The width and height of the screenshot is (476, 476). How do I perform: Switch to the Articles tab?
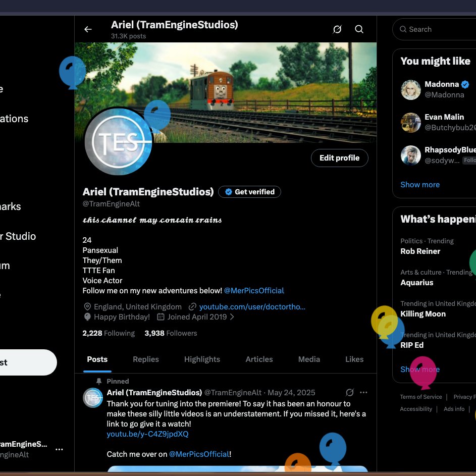click(259, 359)
